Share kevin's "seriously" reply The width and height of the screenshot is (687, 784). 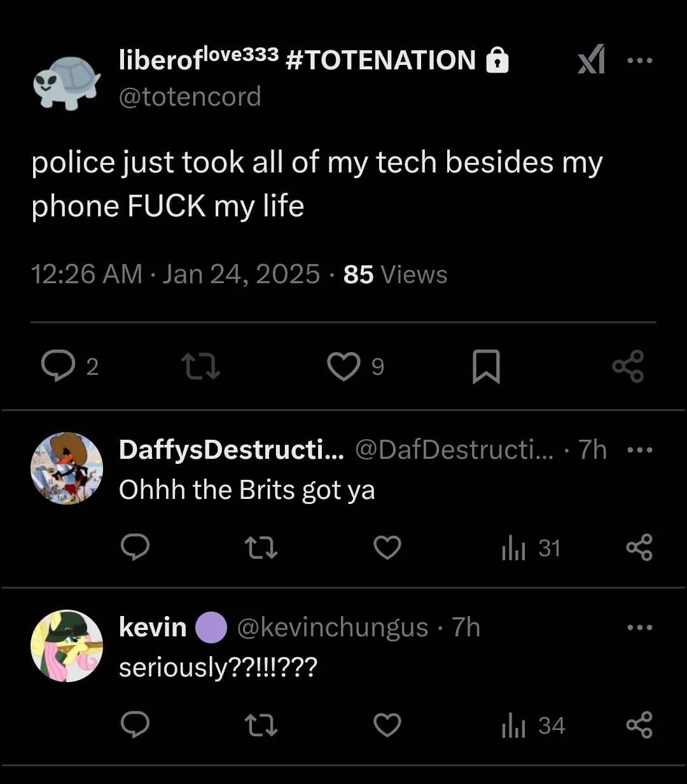pyautogui.click(x=639, y=725)
